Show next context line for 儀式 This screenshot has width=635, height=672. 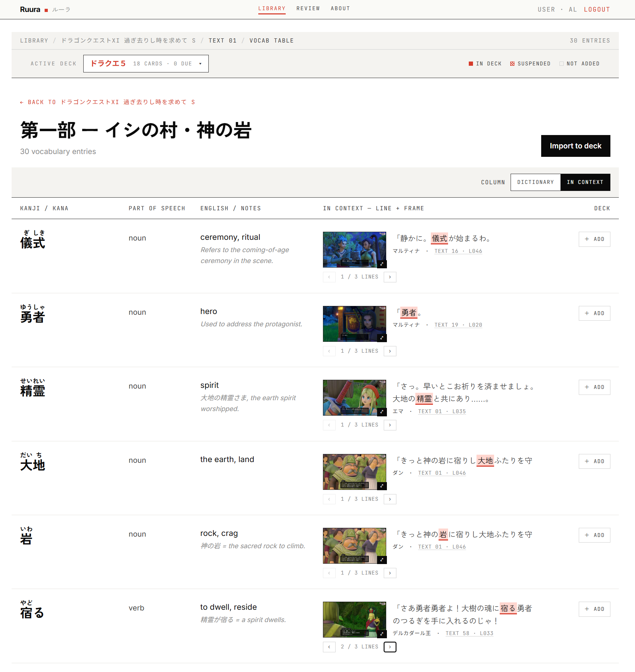coord(390,277)
